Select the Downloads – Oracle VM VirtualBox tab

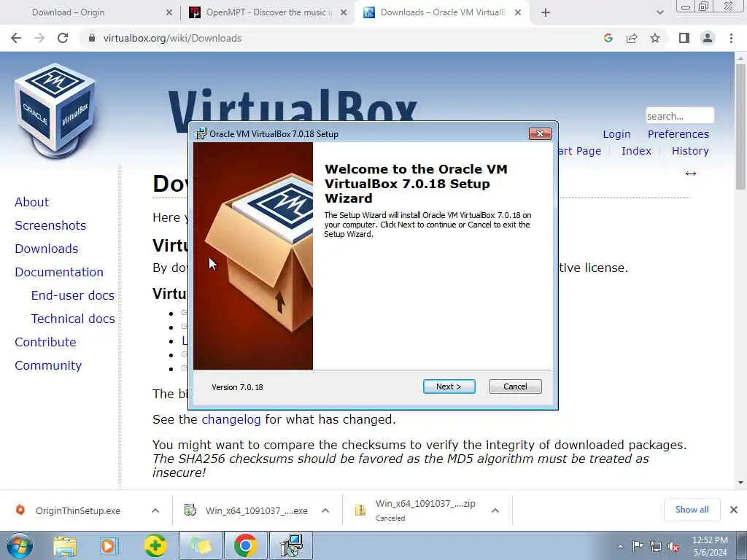pos(443,12)
